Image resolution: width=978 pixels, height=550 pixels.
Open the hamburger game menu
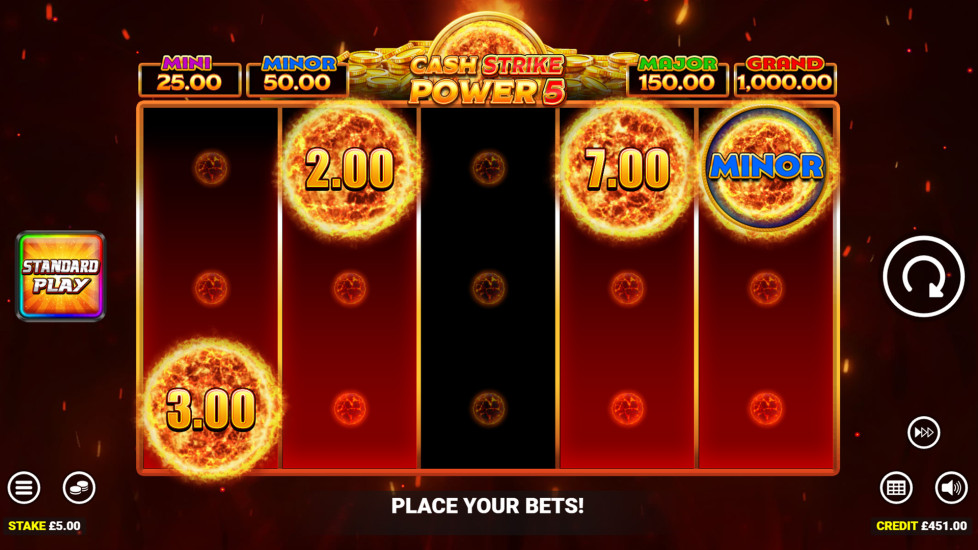click(24, 487)
